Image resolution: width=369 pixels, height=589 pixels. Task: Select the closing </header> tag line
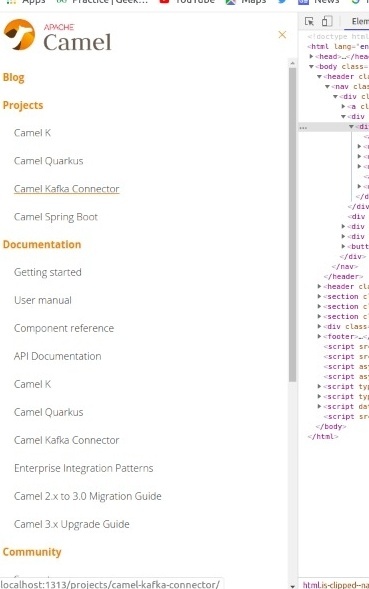tap(343, 276)
